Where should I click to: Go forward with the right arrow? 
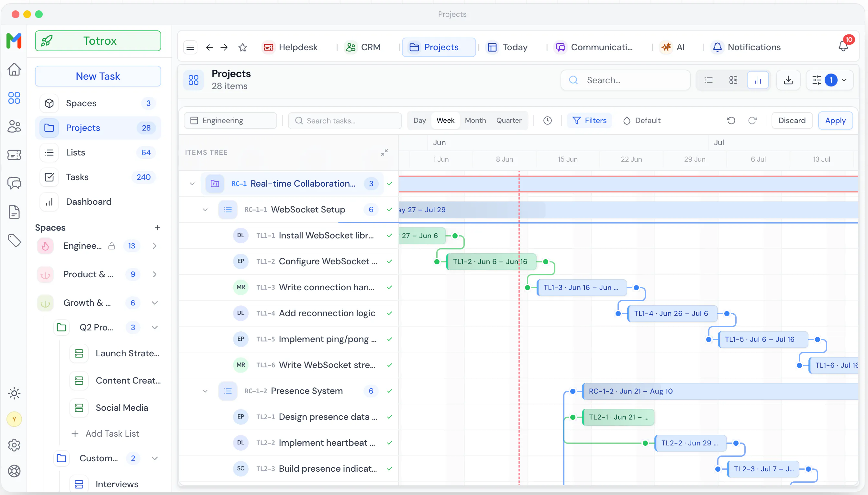click(x=224, y=47)
